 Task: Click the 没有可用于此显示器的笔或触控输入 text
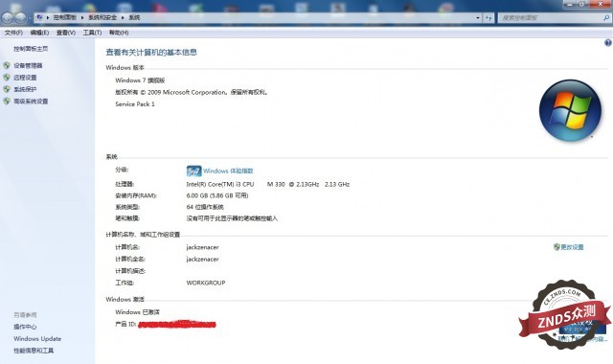(x=232, y=218)
